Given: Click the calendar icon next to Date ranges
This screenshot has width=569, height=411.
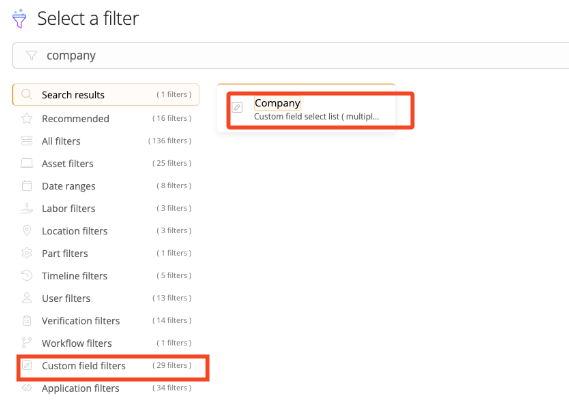Looking at the screenshot, I should pos(27,186).
